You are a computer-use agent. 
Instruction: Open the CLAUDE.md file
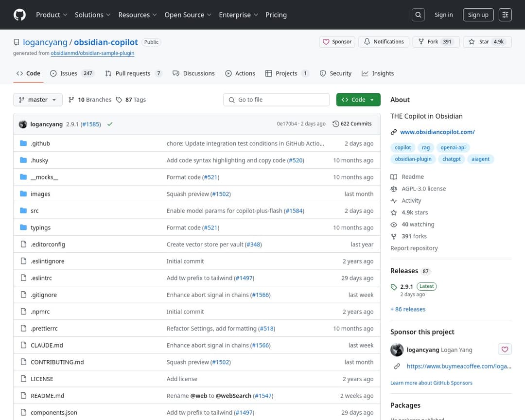pyautogui.click(x=47, y=345)
